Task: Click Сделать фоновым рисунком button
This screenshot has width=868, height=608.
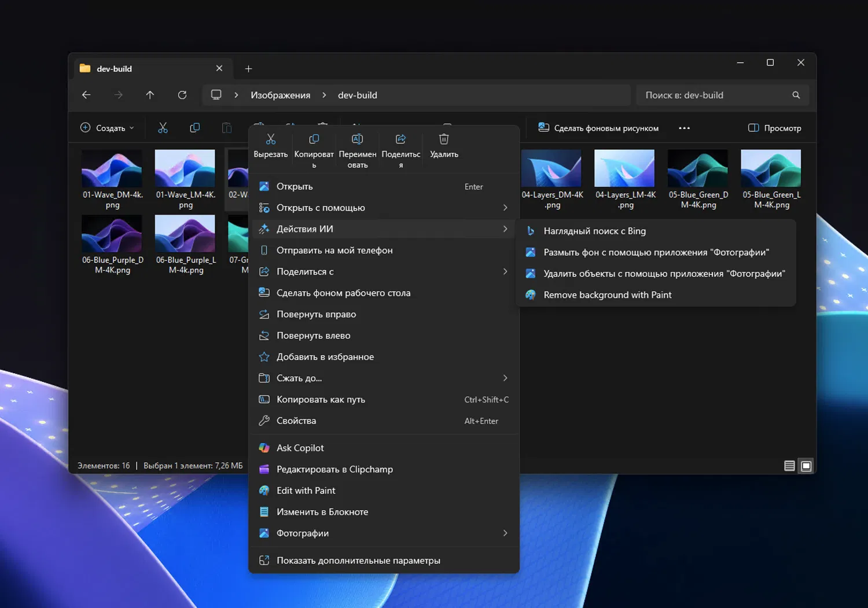Action: 598,128
